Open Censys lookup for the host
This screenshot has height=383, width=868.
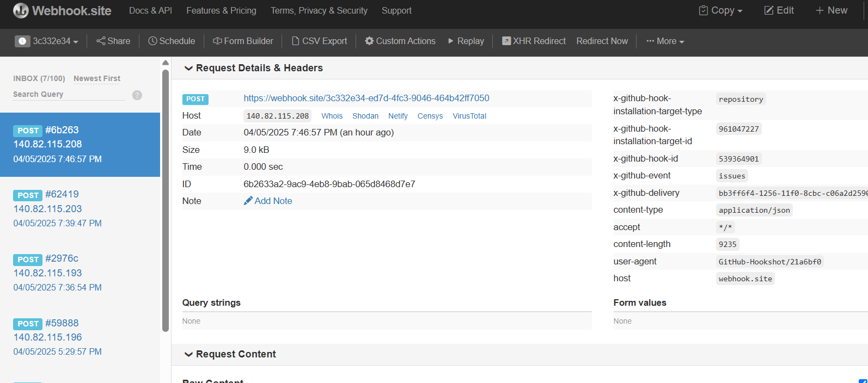tap(430, 116)
